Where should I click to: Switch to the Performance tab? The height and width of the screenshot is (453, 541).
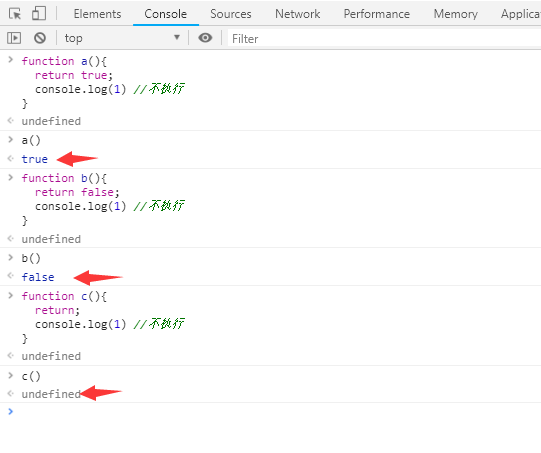coord(376,14)
